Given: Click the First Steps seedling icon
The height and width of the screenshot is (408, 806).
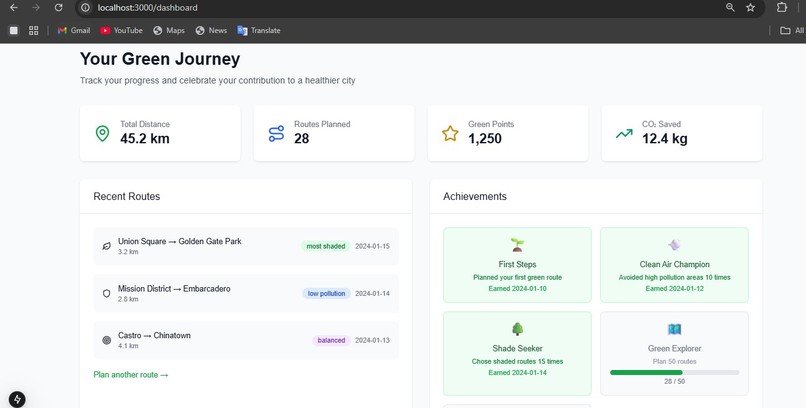Looking at the screenshot, I should pyautogui.click(x=517, y=245).
